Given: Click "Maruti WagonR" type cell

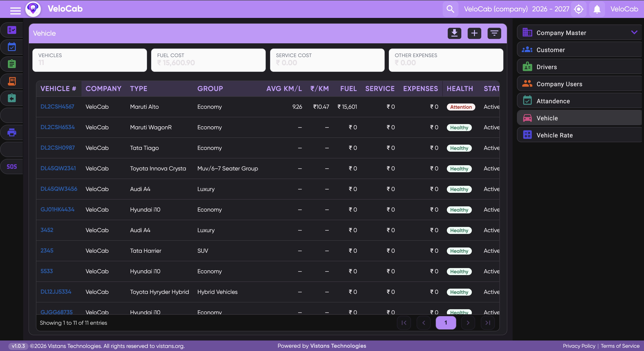Looking at the screenshot, I should [x=151, y=127].
